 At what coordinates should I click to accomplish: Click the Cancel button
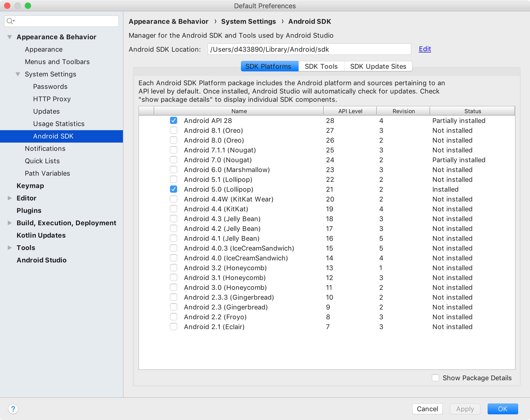point(427,409)
